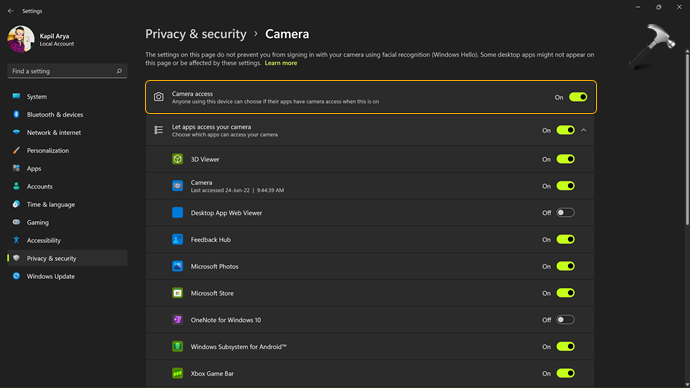690x388 pixels.
Task: Go to Network & internet
Action: 67,132
